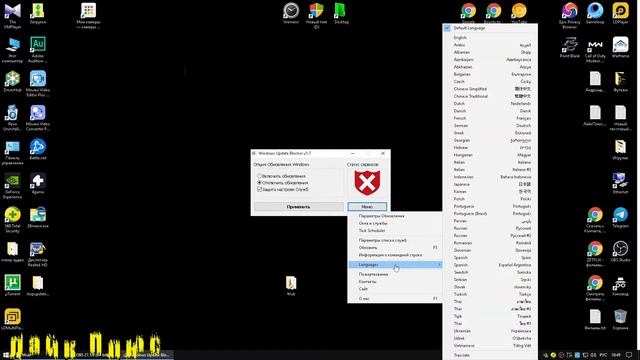Click the РУС input language indicator

point(603,355)
